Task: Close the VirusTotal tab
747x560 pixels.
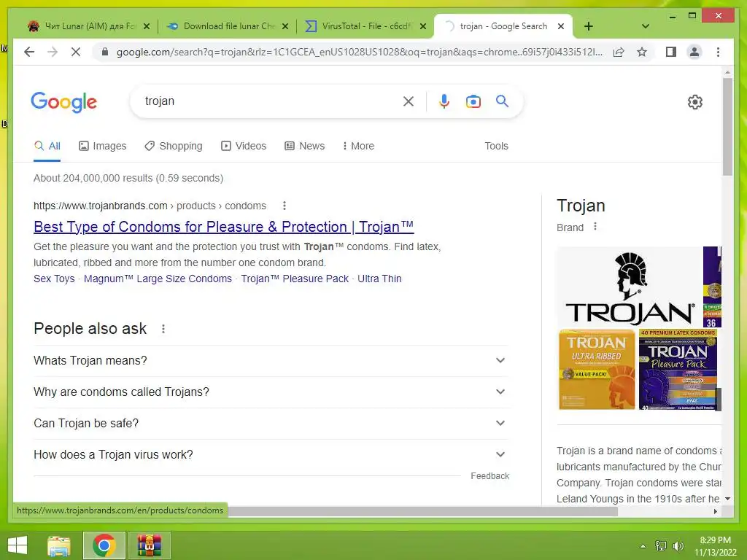Action: [422, 26]
